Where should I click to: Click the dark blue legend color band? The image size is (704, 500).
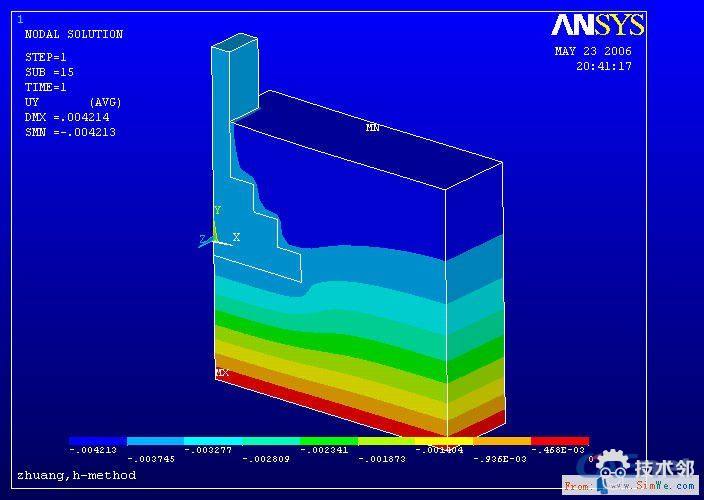tap(97, 441)
